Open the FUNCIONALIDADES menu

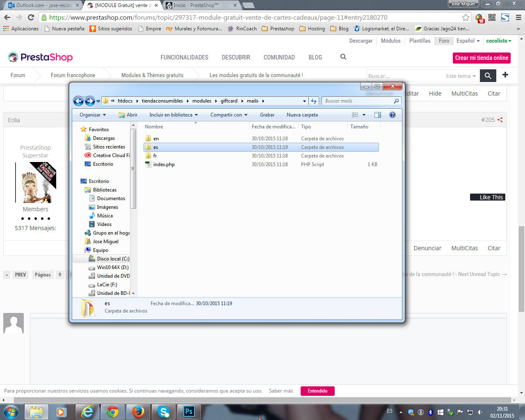point(185,57)
